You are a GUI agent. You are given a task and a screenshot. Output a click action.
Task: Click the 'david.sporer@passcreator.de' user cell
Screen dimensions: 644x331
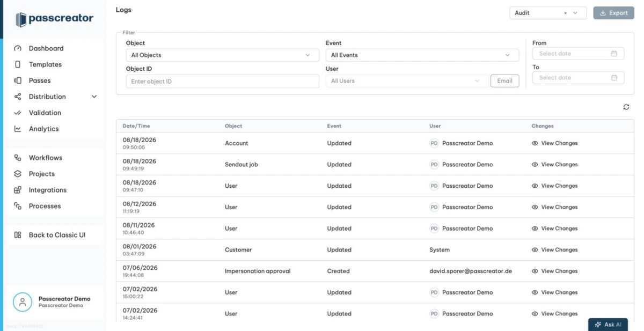click(471, 271)
